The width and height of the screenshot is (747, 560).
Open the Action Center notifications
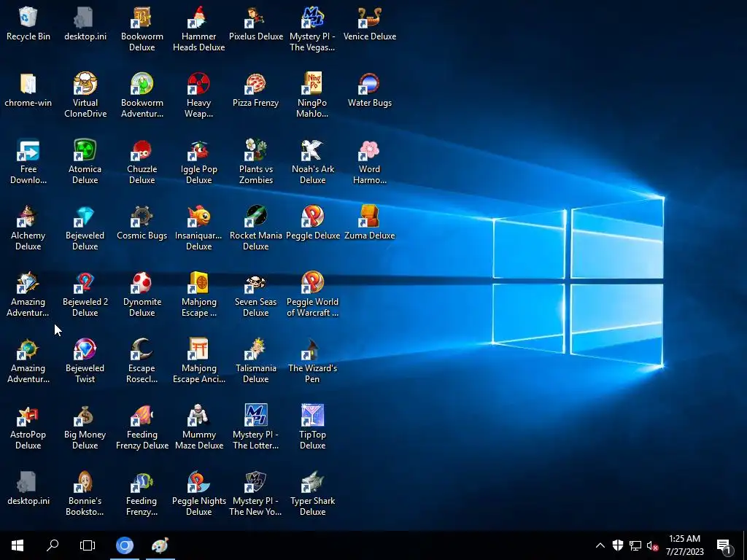724,545
